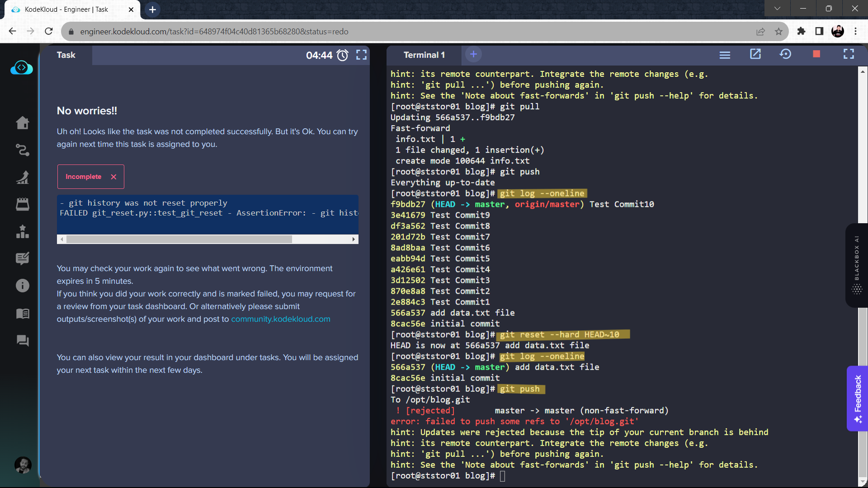Toggle fullscreen for the Task panel
Viewport: 868px width, 488px height.
click(361, 55)
